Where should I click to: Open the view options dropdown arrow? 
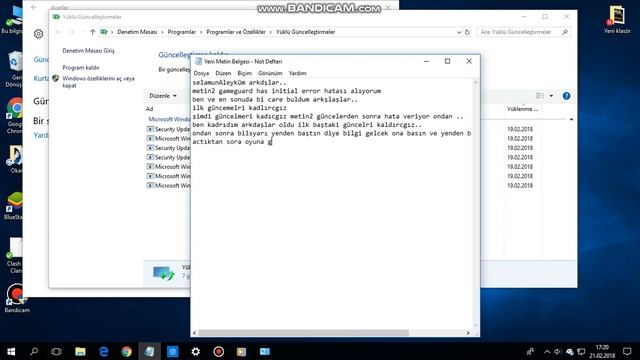coord(551,96)
